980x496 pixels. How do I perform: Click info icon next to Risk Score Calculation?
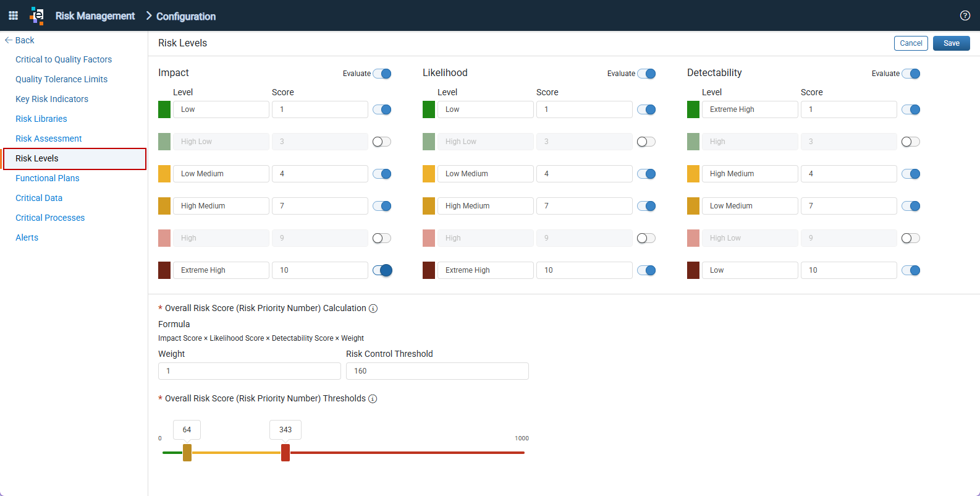point(373,309)
